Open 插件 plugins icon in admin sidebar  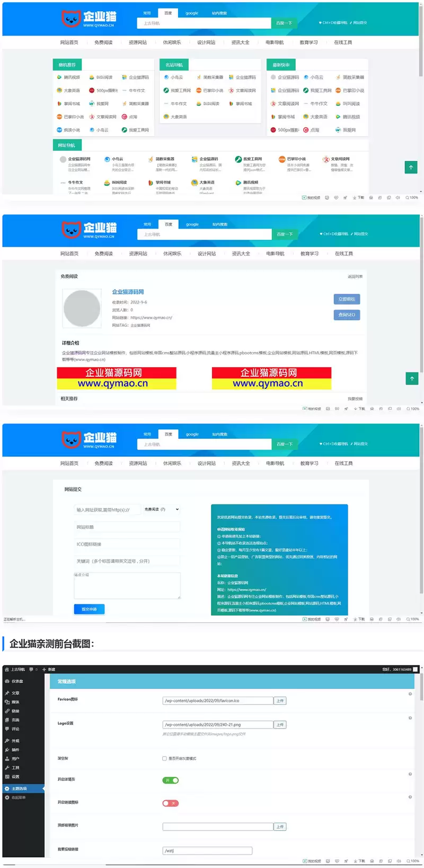pos(7,750)
